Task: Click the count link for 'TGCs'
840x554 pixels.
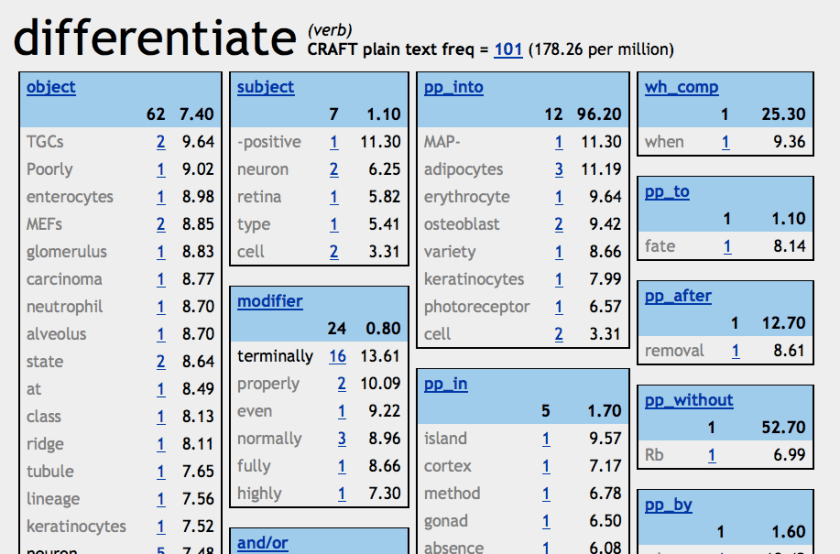Action: click(x=160, y=142)
